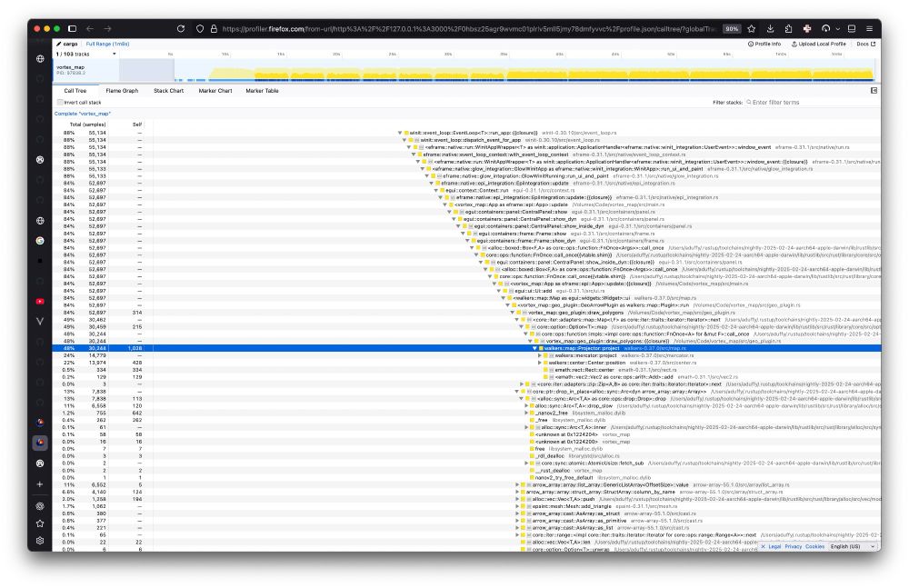Switch to the Flame Graph tab
The image size is (909, 588).
pos(122,91)
